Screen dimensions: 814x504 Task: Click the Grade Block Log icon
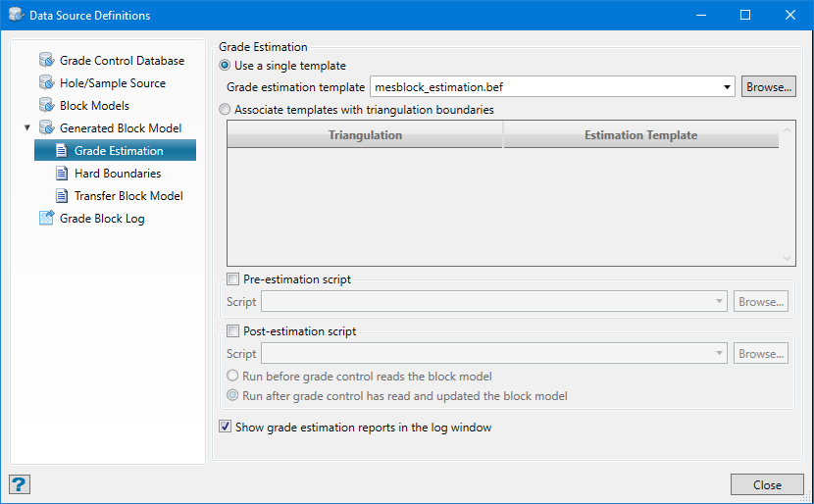[x=46, y=218]
